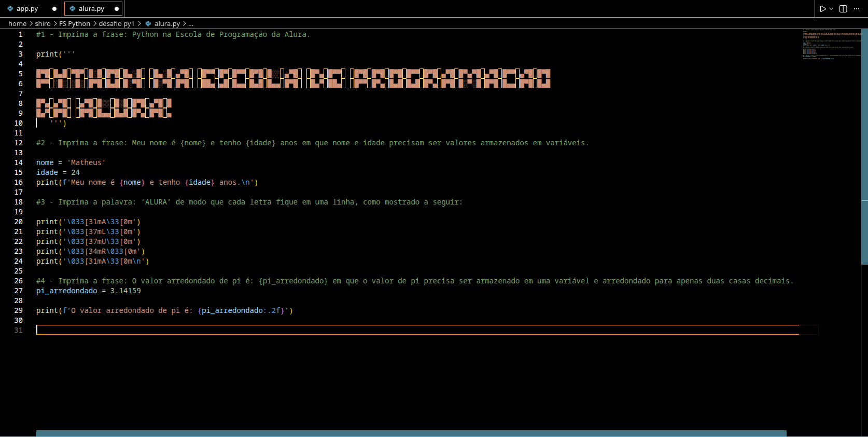Click line number 27 in the gutter
Screen dimensions: 868x437
pyautogui.click(x=19, y=291)
